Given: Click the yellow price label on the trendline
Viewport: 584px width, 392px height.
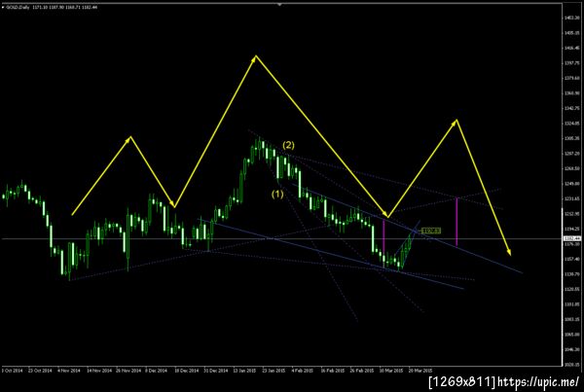Looking at the screenshot, I should pyautogui.click(x=431, y=232).
